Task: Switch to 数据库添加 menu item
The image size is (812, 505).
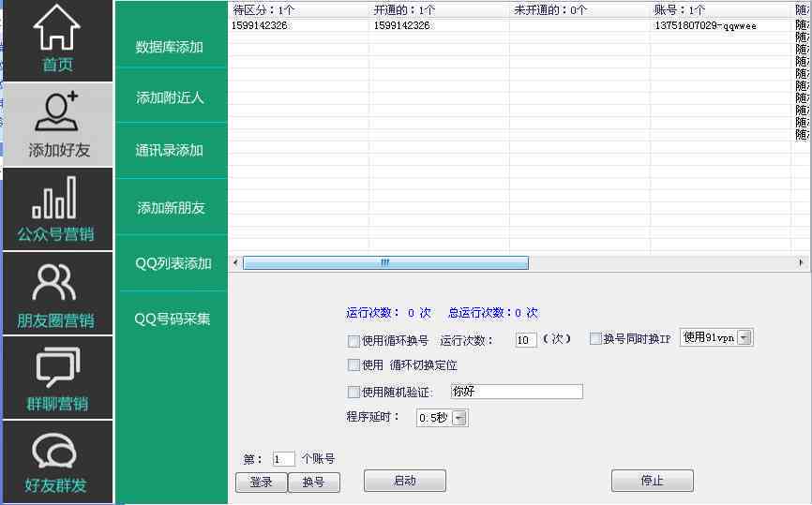Action: pyautogui.click(x=171, y=47)
